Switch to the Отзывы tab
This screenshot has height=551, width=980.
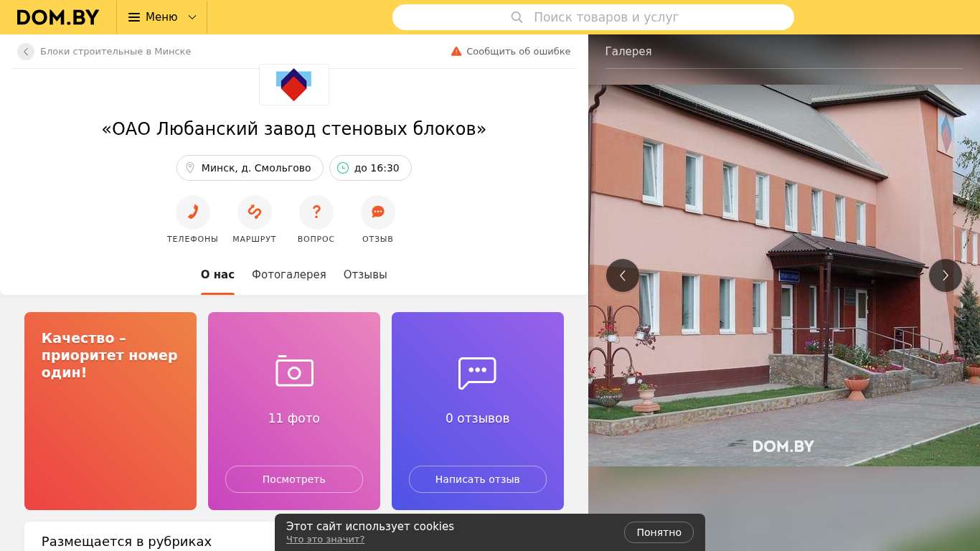pos(365,275)
